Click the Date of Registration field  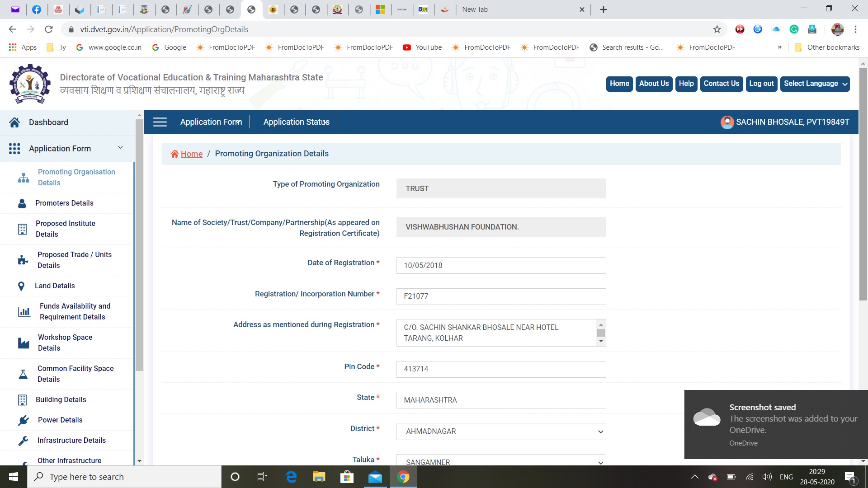(x=501, y=266)
